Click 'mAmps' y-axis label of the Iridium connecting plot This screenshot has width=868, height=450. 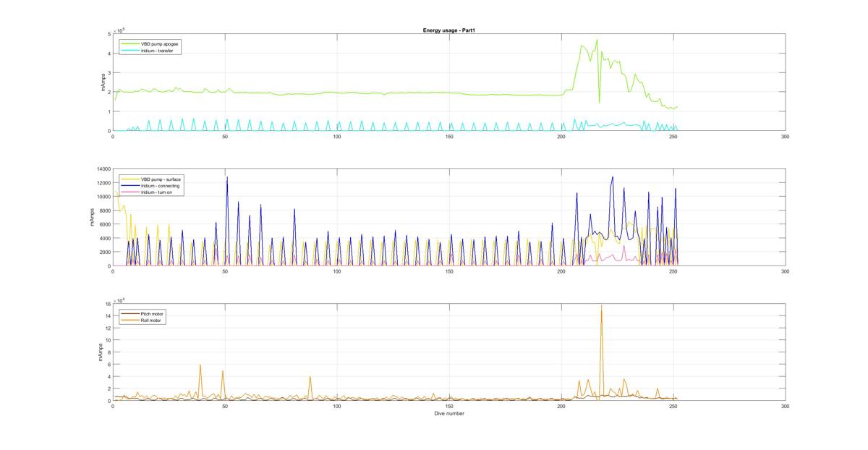click(x=93, y=217)
